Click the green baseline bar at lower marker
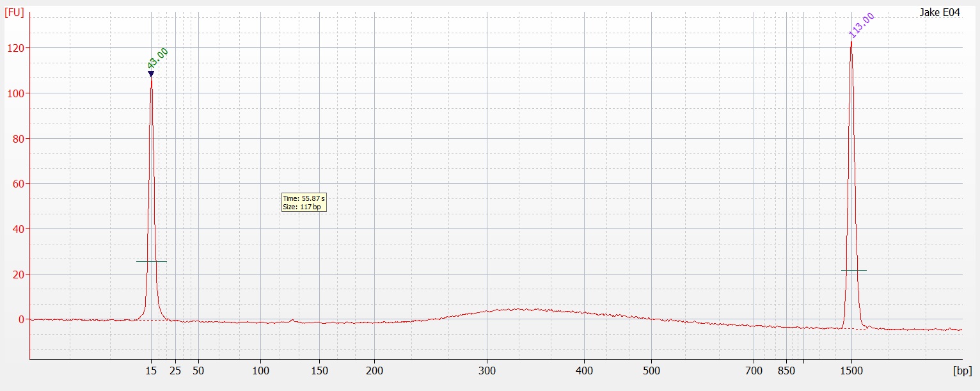The image size is (980, 391). [x=152, y=261]
